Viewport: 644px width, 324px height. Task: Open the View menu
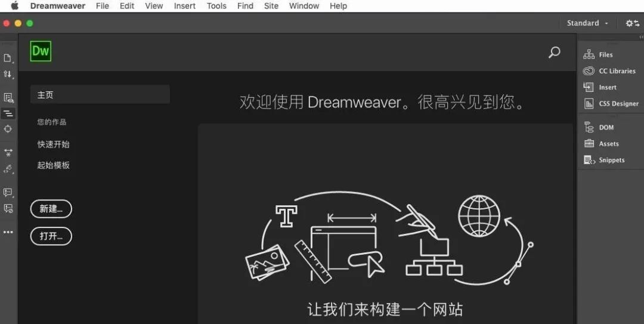coord(154,6)
